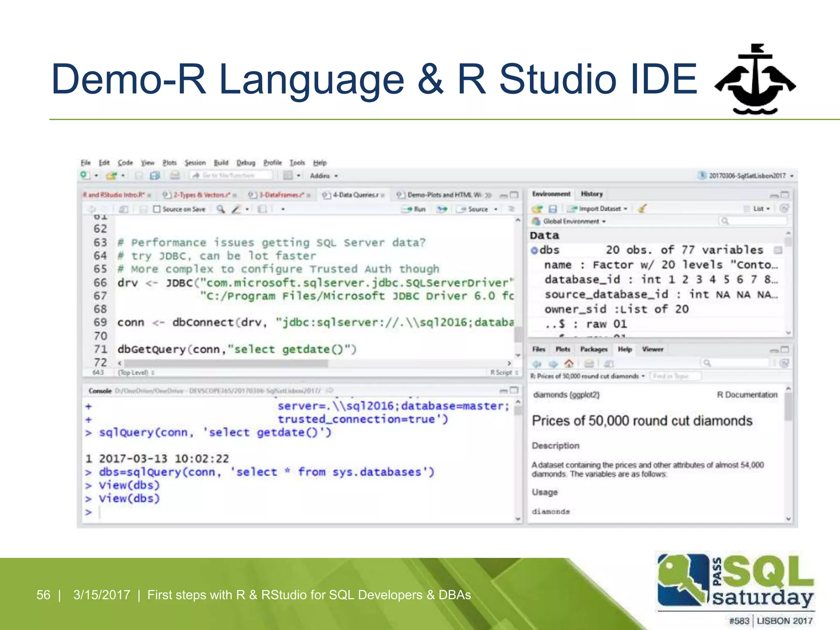Click the code tools wand icon

tap(236, 209)
